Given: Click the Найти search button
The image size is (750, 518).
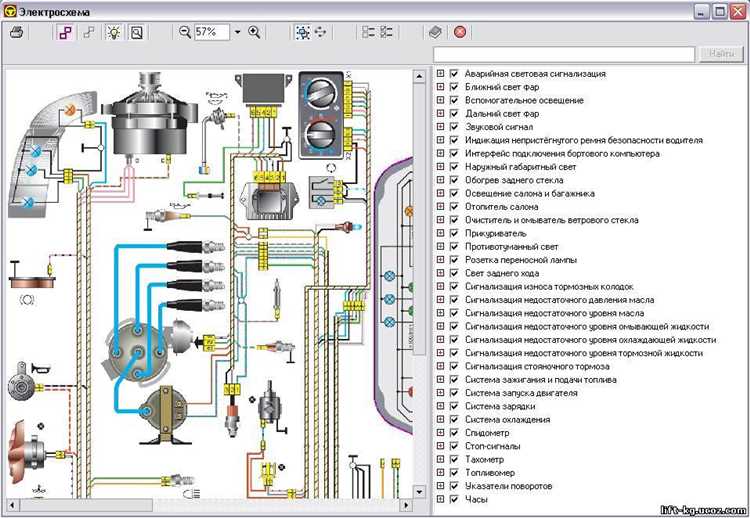Looking at the screenshot, I should pyautogui.click(x=722, y=54).
